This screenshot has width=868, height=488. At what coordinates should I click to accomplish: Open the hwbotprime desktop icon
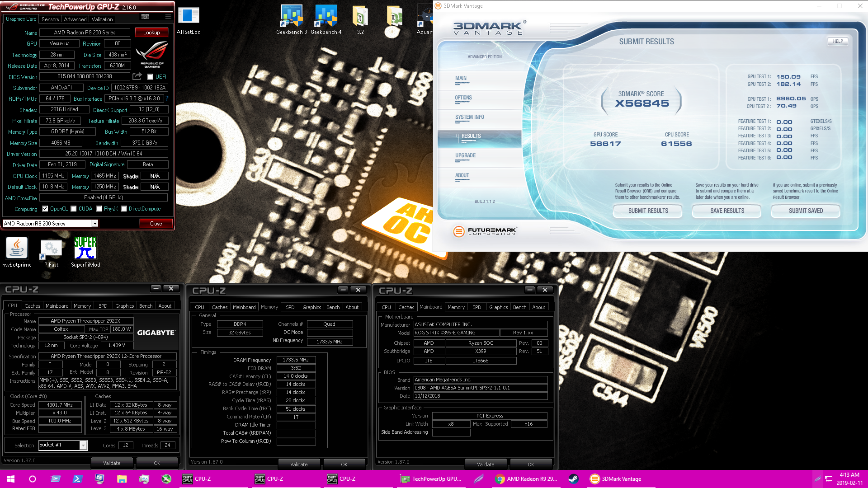tap(17, 253)
